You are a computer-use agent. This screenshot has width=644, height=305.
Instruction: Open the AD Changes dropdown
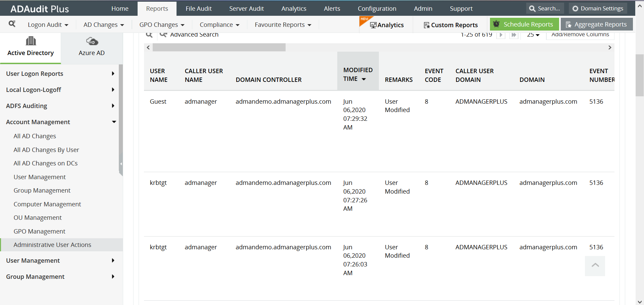[104, 25]
